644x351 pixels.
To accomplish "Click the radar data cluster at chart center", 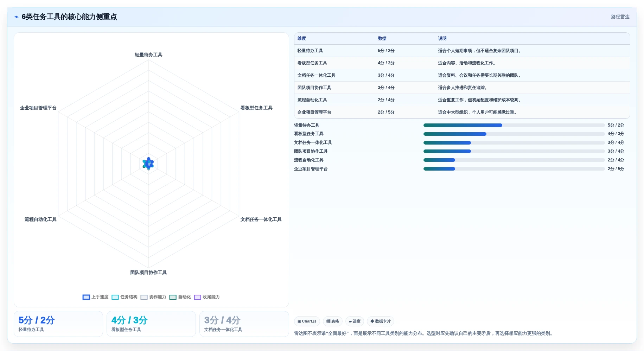I will click(x=148, y=164).
